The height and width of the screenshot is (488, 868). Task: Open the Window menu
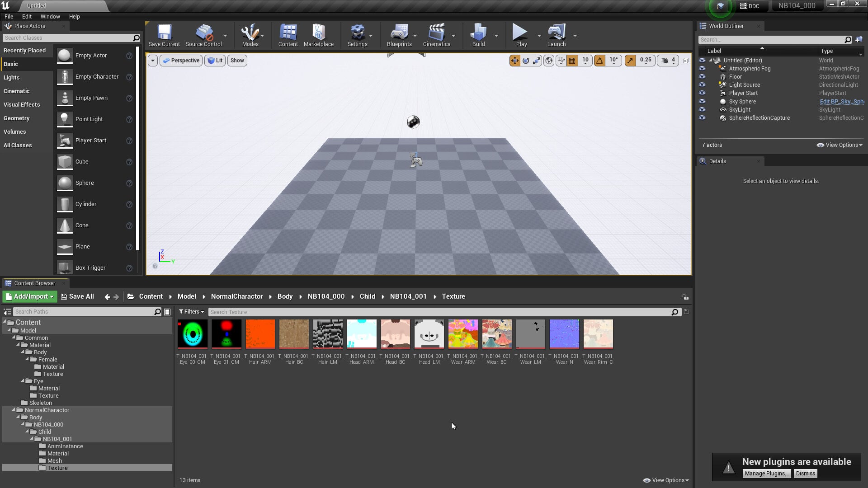[50, 17]
